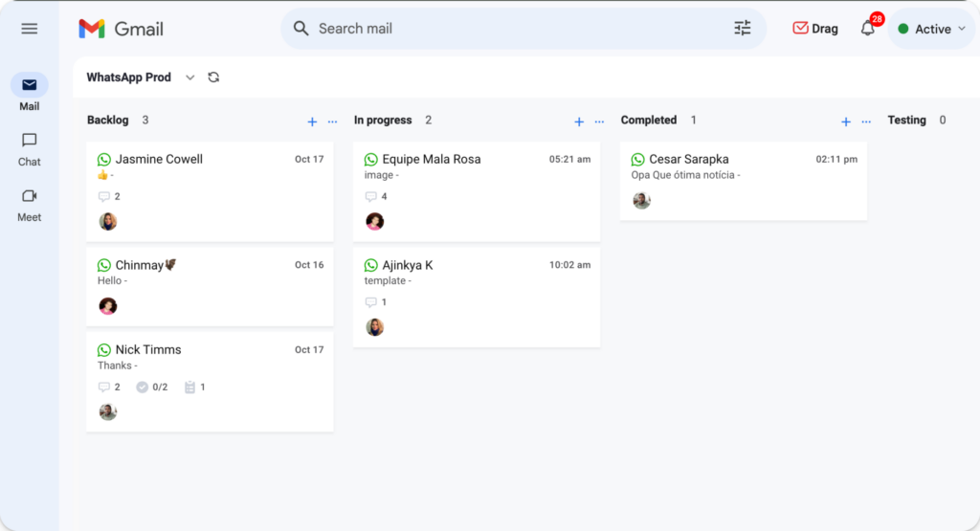
Task: Click the Completed column title
Action: [648, 120]
